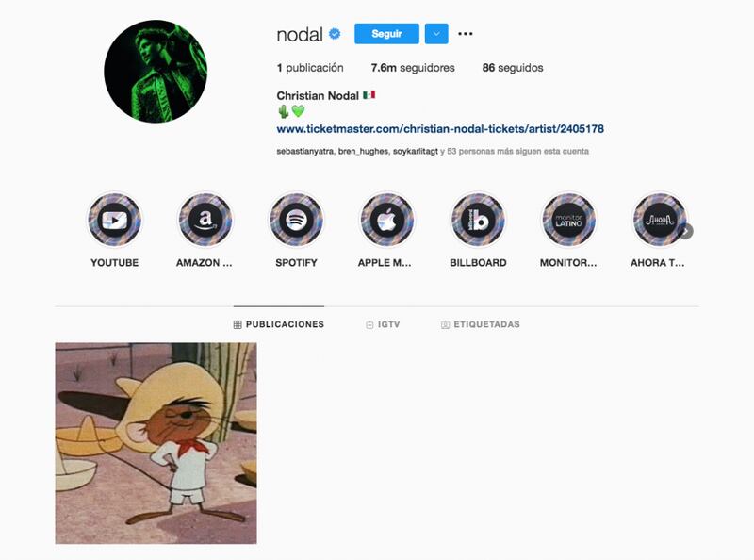The width and height of the screenshot is (754, 560).
Task: Open the Speedy Gonzales post thumbnail
Action: coord(156,443)
